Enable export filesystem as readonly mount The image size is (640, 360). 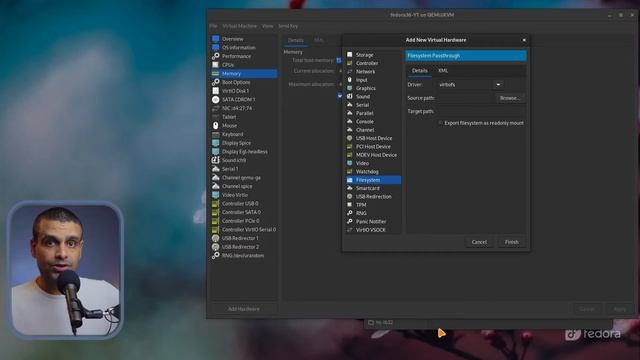coord(440,123)
